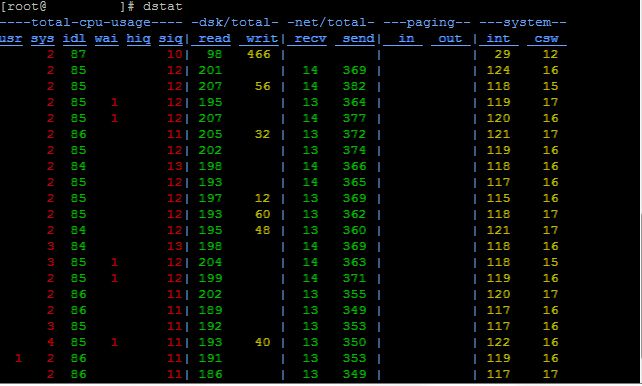This screenshot has height=386, width=642.
Task: Select the send value '364'
Action: [355, 102]
